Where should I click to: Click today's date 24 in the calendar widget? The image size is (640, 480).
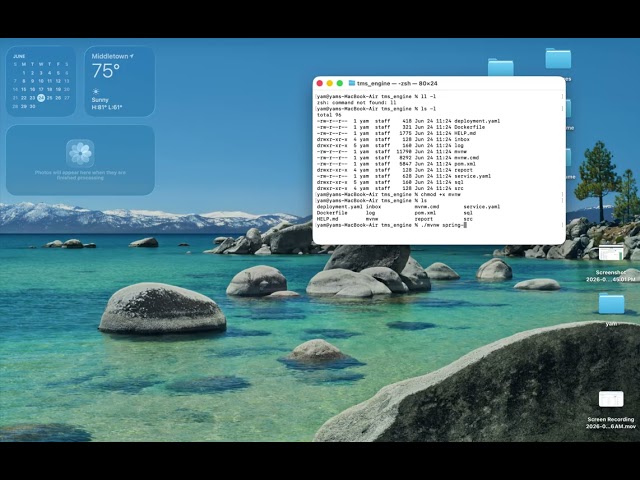coord(41,98)
